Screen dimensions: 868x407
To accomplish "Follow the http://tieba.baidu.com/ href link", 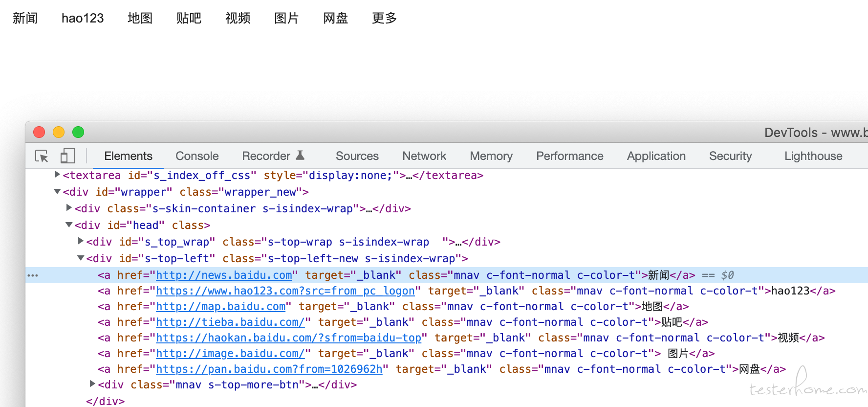I will coord(230,322).
